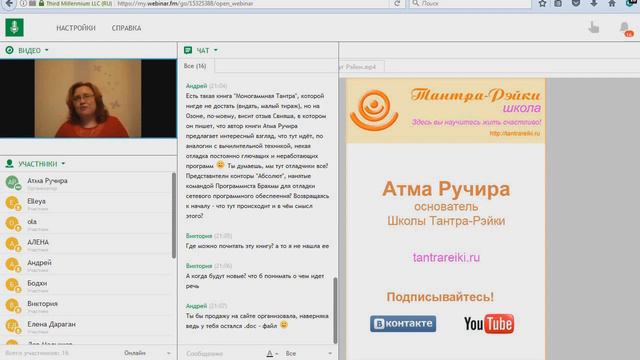
Task: Click the participants list scrollbar
Action: click(174, 216)
